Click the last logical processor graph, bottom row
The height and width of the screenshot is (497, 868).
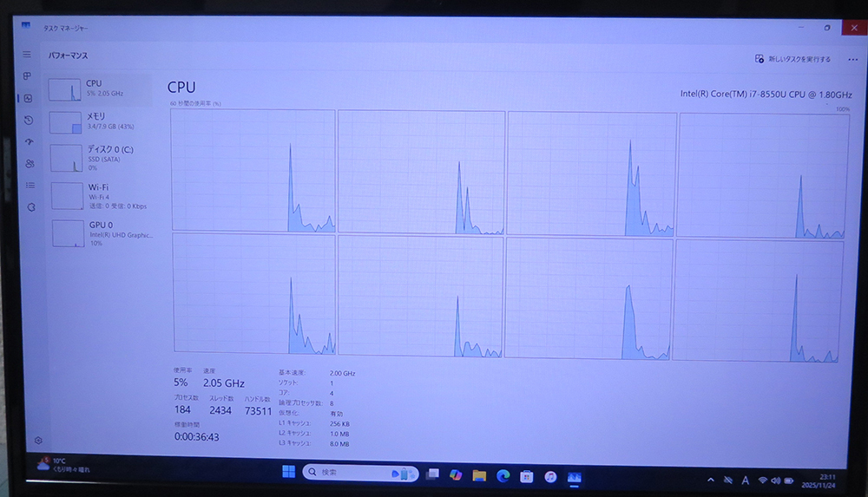pos(758,301)
